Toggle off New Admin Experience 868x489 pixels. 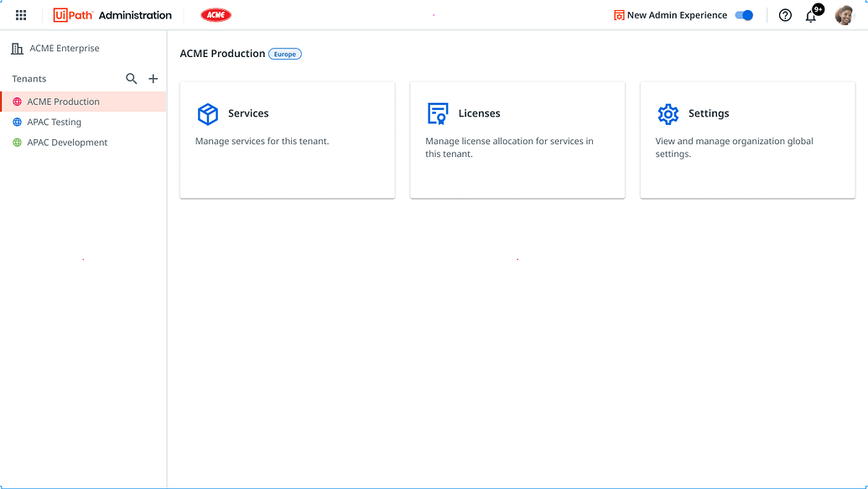point(743,15)
